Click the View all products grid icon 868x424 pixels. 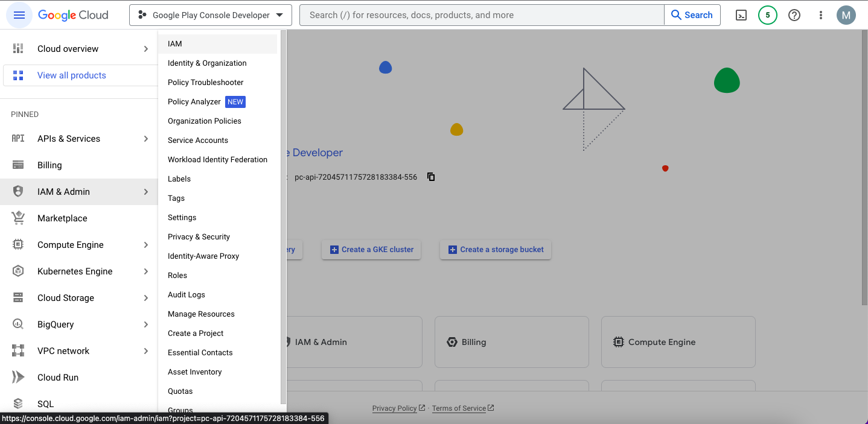tap(18, 75)
